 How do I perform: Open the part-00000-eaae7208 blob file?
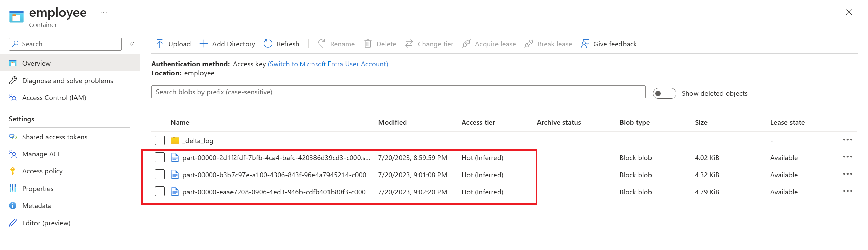point(277,192)
